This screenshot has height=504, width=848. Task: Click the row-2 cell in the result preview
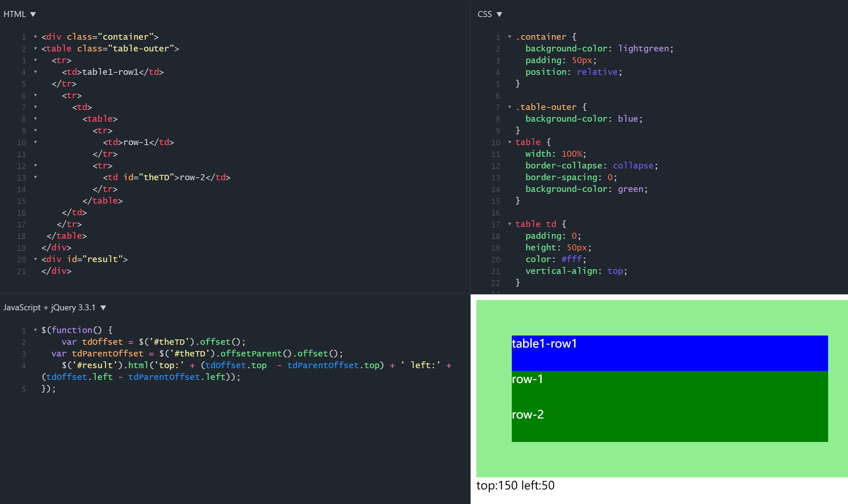pos(670,424)
